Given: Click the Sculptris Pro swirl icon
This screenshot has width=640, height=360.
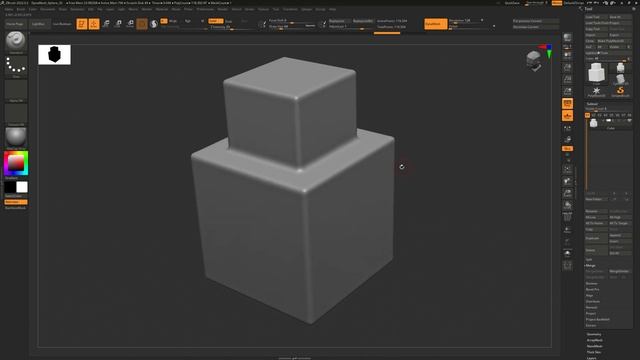Looking at the screenshot, I should pos(154,24).
